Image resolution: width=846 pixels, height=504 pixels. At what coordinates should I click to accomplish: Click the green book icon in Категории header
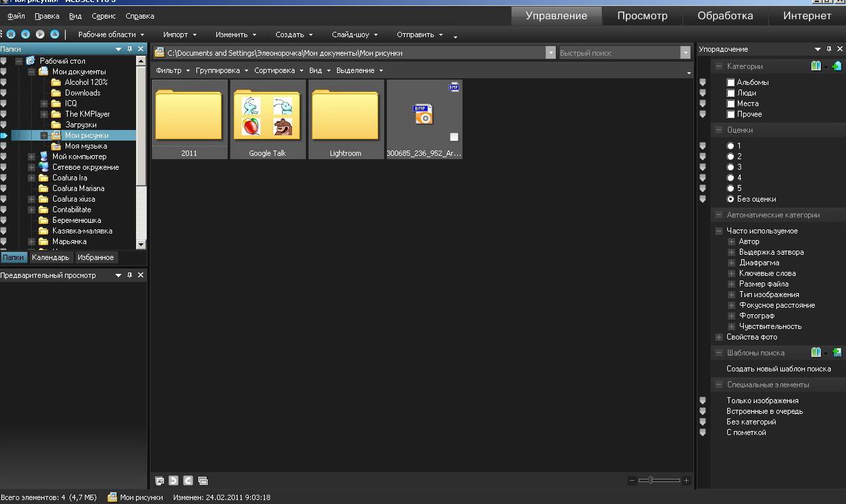pos(815,66)
